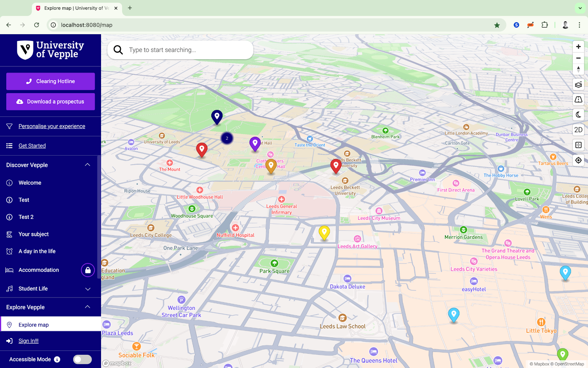
Task: Zoom out with the map minus button
Action: point(578,58)
